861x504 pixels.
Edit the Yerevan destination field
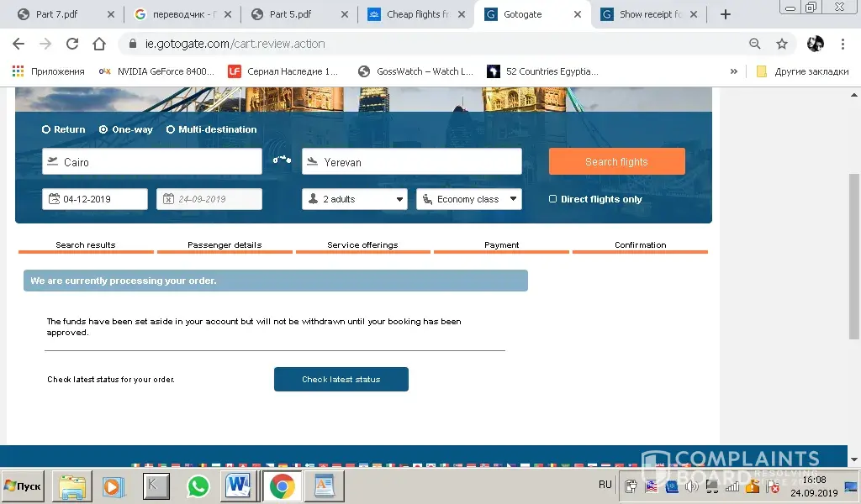(x=412, y=162)
